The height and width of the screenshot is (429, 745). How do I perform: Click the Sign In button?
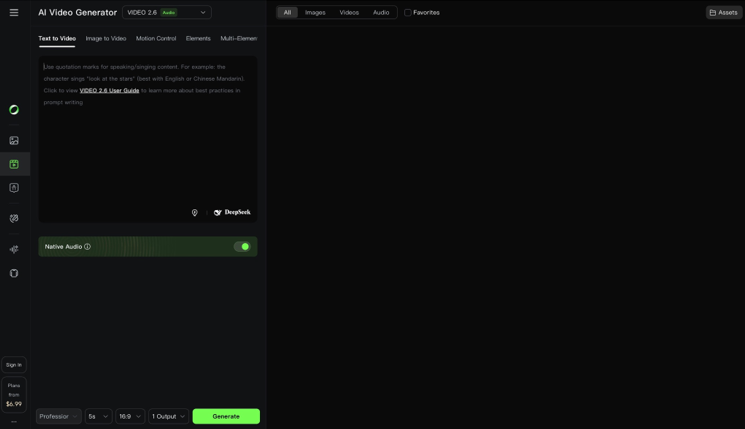click(x=14, y=365)
